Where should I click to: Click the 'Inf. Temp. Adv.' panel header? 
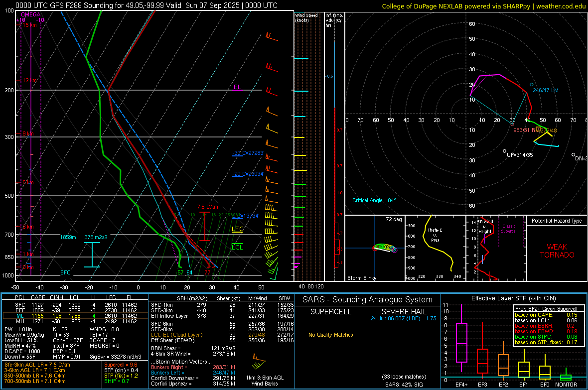coord(334,20)
